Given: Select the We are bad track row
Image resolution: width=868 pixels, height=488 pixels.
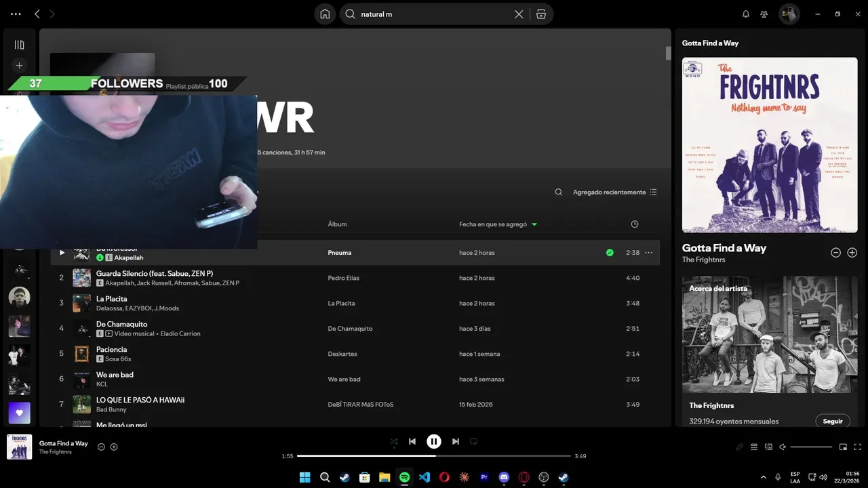Looking at the screenshot, I should point(355,380).
